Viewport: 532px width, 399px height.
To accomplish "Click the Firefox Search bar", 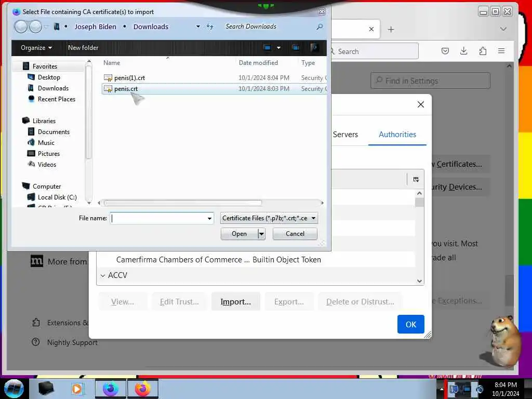I will 374,51.
